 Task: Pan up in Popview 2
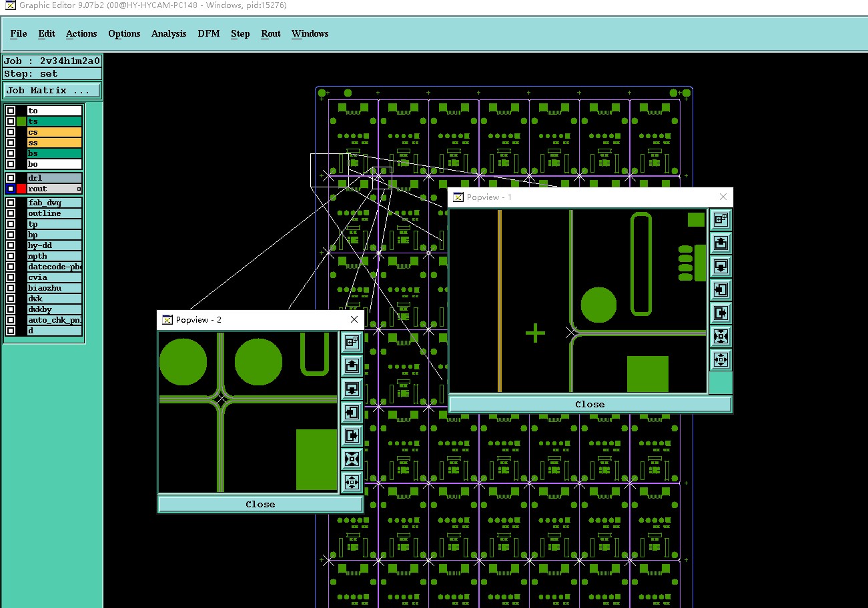(x=352, y=365)
